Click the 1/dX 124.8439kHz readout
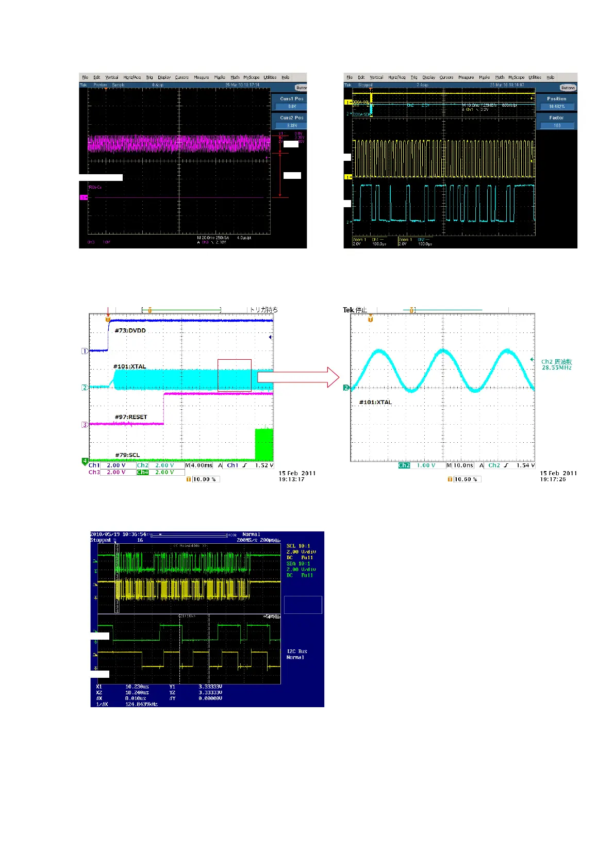Screen dimensions: 614x868 (x=127, y=704)
